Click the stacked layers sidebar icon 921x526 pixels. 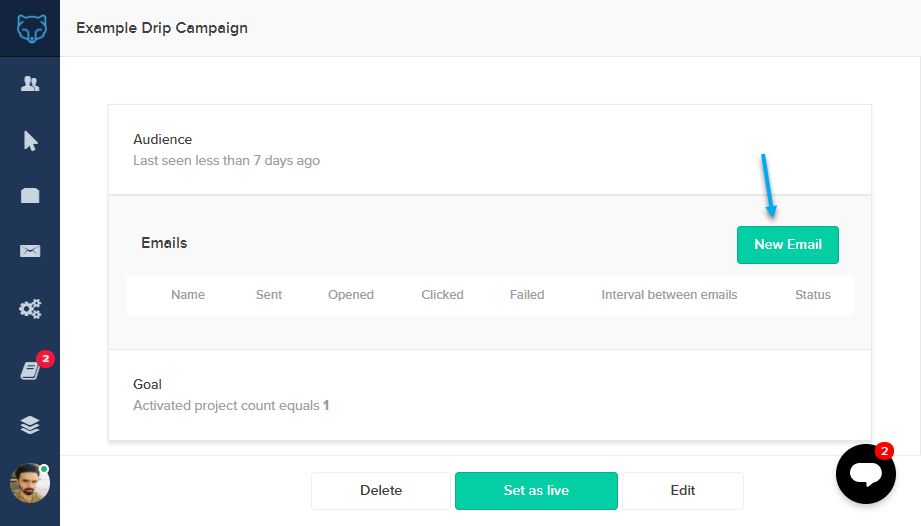(x=30, y=425)
